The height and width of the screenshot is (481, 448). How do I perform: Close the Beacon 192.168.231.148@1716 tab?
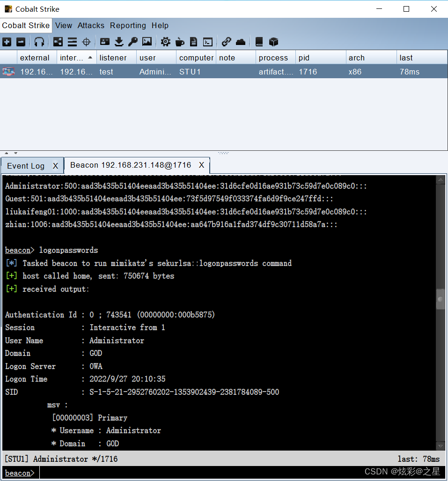[x=201, y=165]
